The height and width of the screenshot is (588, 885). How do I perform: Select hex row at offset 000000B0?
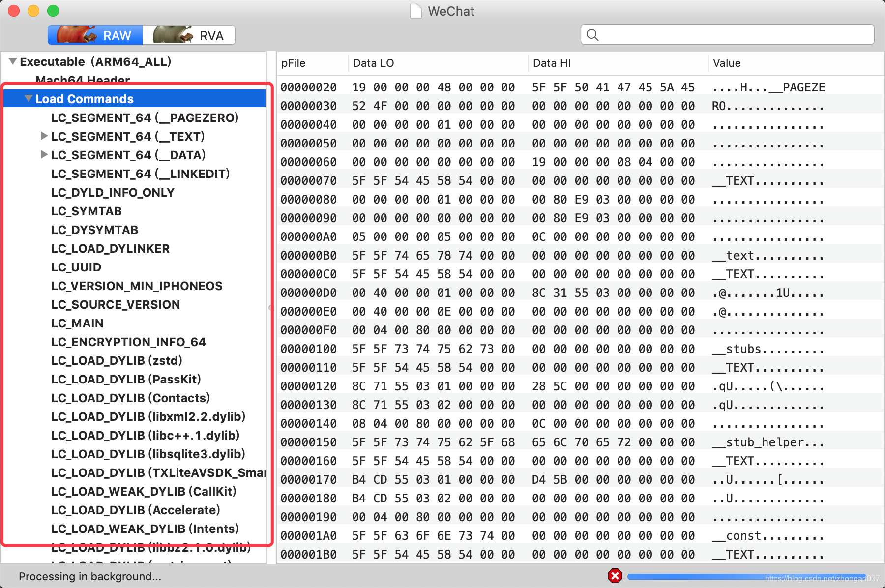coord(580,255)
